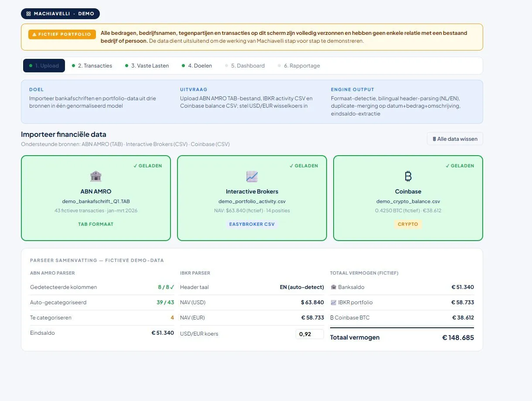Click the IBKR portfolio row icon
Screen dimensions: 532x401
[x=334, y=302]
